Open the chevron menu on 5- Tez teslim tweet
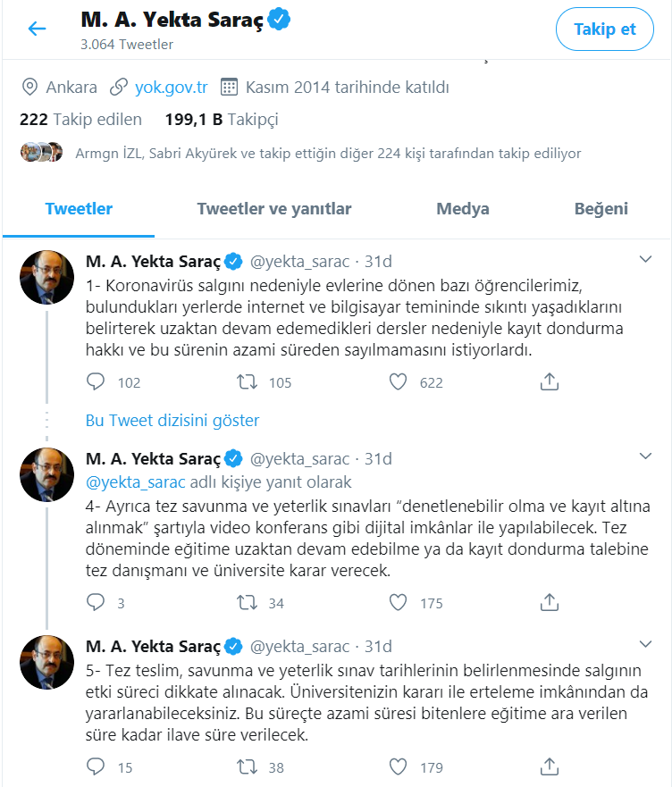The width and height of the screenshot is (672, 787). click(647, 644)
